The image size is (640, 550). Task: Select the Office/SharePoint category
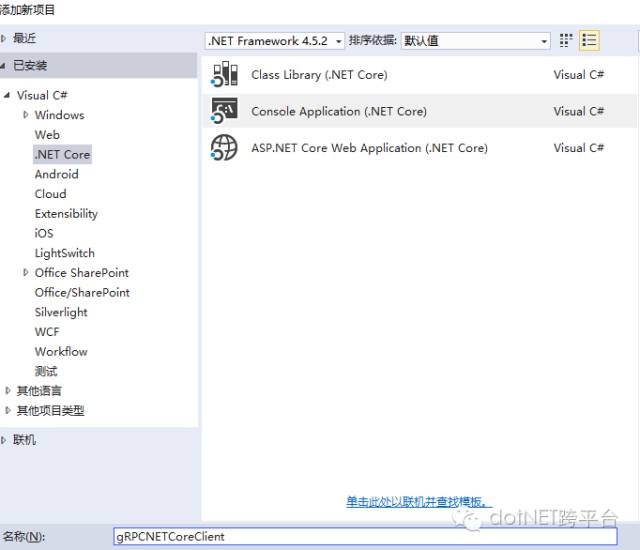(82, 292)
